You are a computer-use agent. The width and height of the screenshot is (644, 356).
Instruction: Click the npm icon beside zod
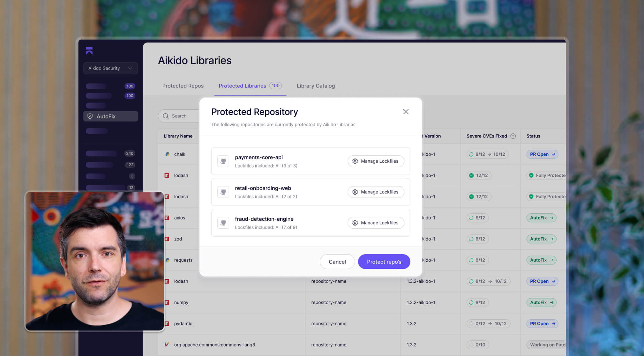pyautogui.click(x=167, y=239)
